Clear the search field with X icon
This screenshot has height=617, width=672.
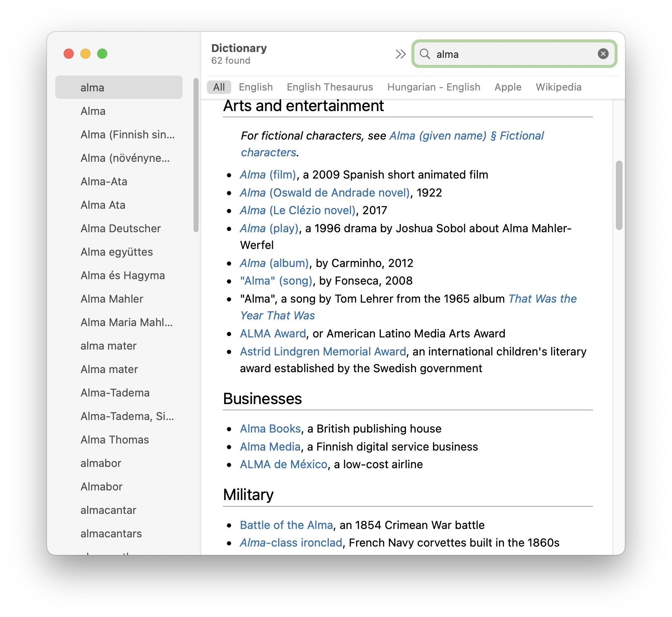pyautogui.click(x=603, y=54)
